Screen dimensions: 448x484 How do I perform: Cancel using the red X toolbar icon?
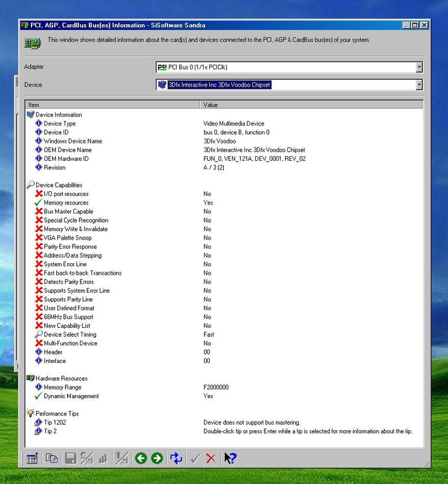[x=211, y=459]
